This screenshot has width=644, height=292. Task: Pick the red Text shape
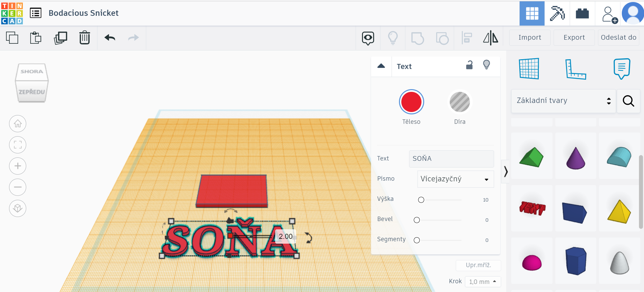532,208
